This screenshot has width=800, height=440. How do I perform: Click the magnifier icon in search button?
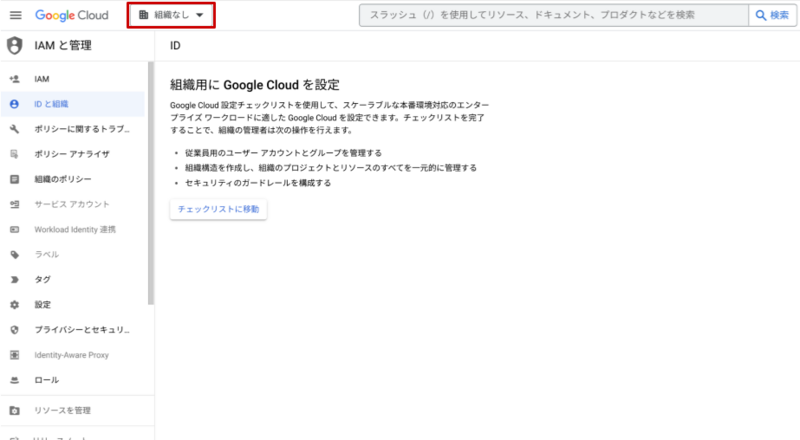(760, 15)
